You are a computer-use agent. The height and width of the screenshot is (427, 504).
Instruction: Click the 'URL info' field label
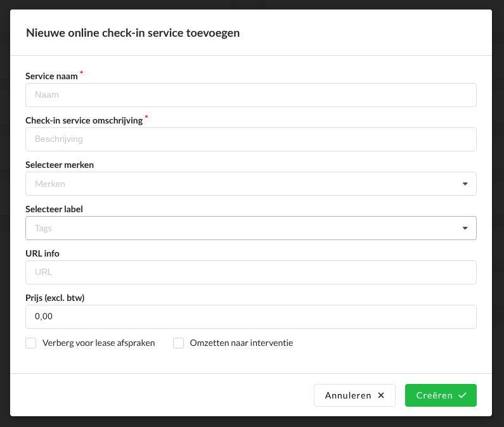point(42,253)
